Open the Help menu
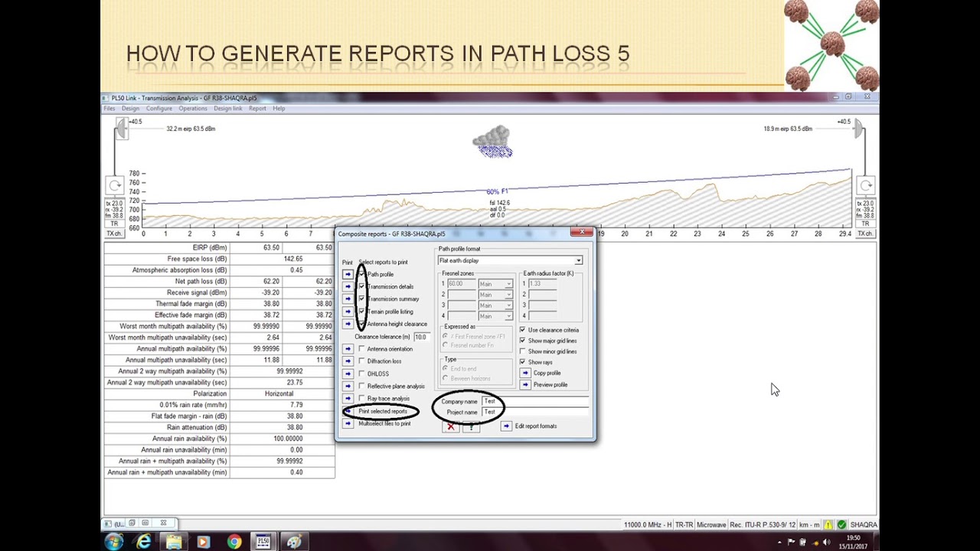Screen dimensions: 980x551 [279, 109]
